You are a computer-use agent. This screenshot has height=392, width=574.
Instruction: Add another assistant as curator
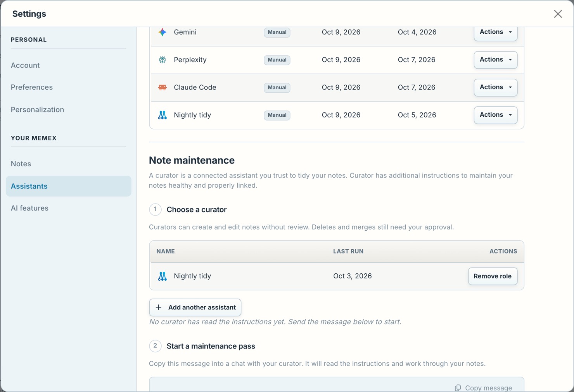click(x=195, y=307)
